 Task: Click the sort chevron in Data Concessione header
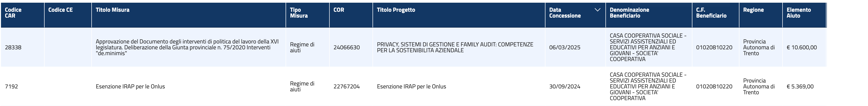597,10
